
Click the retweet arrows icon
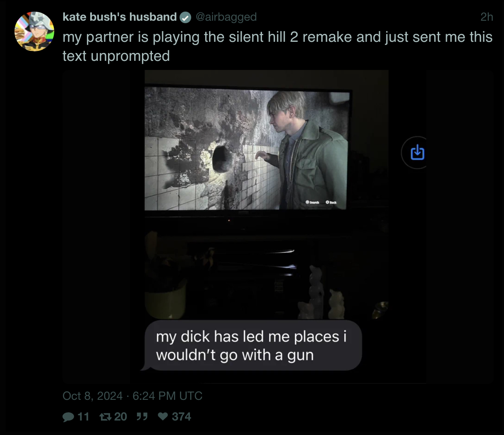[x=106, y=417]
